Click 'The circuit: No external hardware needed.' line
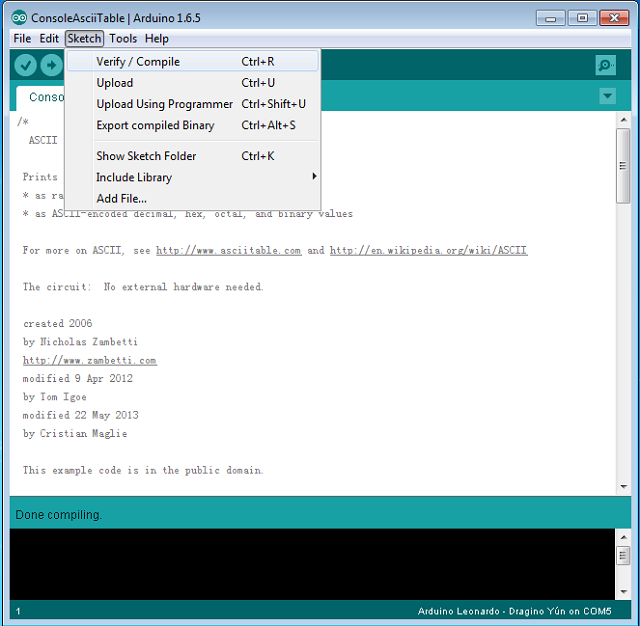The height and width of the screenshot is (626, 640). [143, 287]
